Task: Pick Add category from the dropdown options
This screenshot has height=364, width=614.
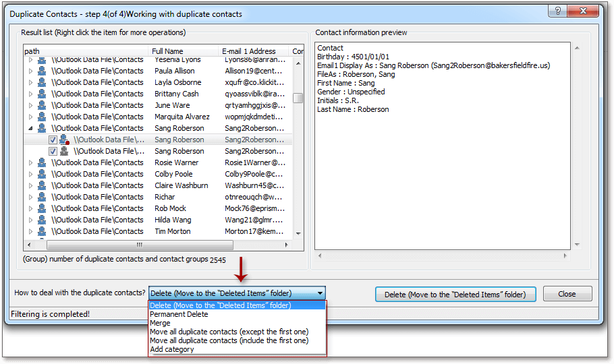Action: point(171,350)
